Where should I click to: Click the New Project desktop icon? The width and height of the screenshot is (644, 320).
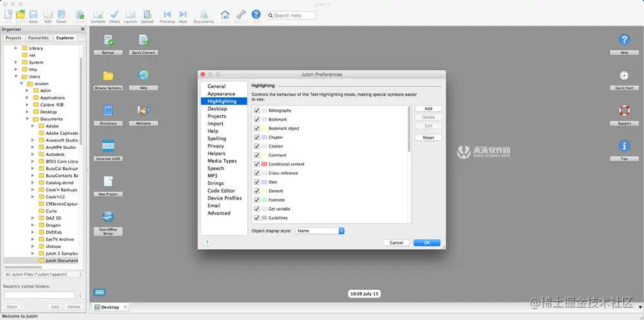108,181
